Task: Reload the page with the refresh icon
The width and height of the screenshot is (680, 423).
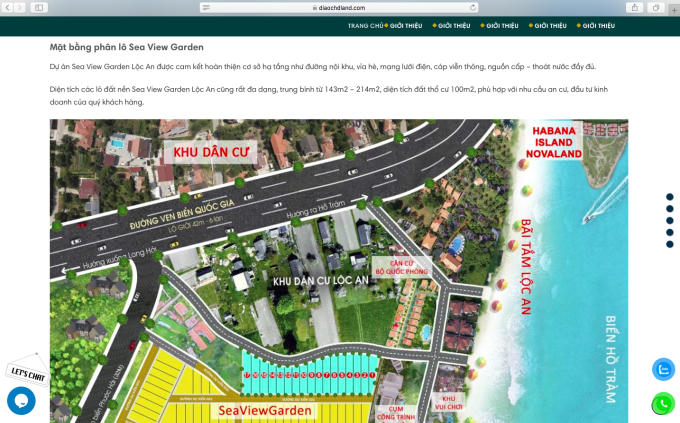Action: (x=473, y=7)
